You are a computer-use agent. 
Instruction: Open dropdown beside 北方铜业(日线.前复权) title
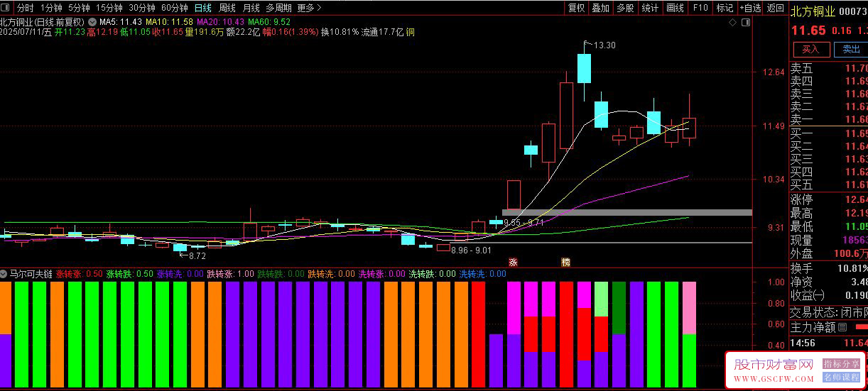[x=92, y=21]
